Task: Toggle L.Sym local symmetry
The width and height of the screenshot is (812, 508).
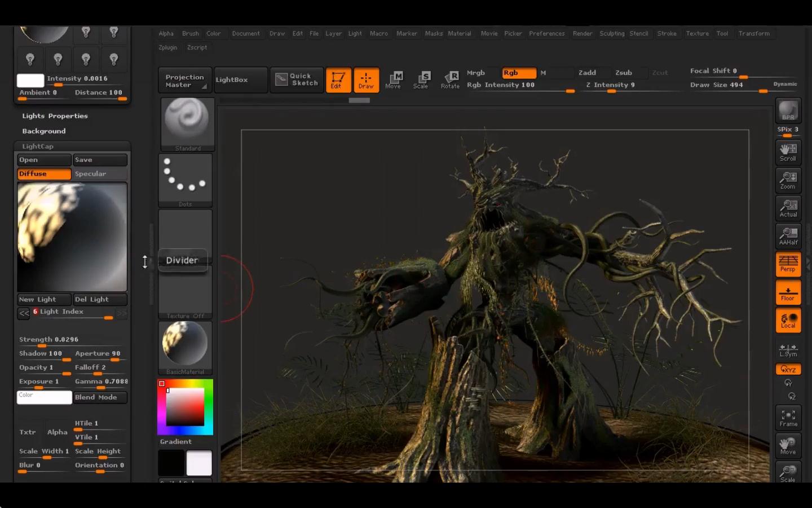Action: pyautogui.click(x=788, y=350)
